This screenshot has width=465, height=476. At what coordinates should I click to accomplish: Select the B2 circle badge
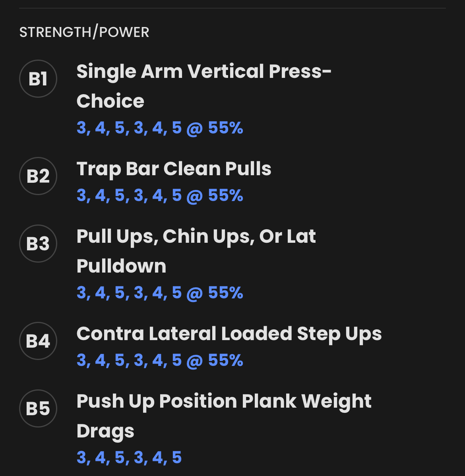pyautogui.click(x=38, y=176)
